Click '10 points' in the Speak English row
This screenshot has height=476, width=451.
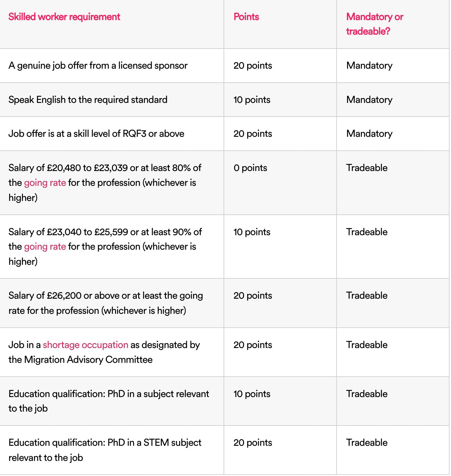(252, 100)
